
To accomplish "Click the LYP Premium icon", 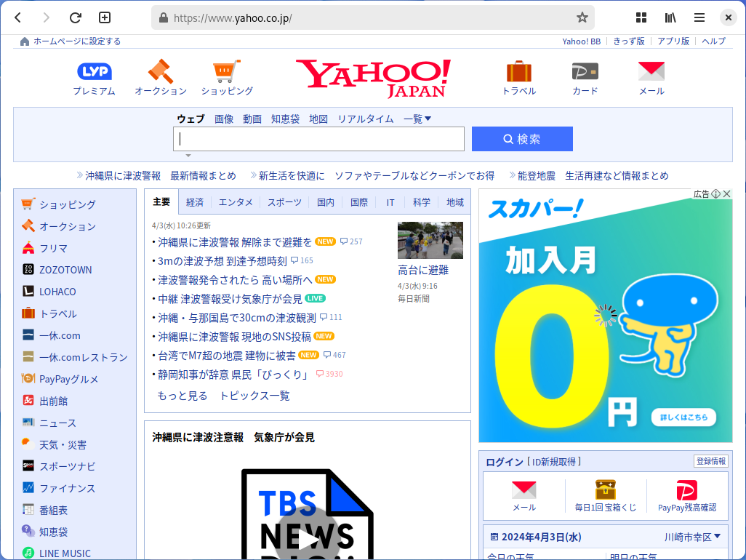I will (95, 72).
